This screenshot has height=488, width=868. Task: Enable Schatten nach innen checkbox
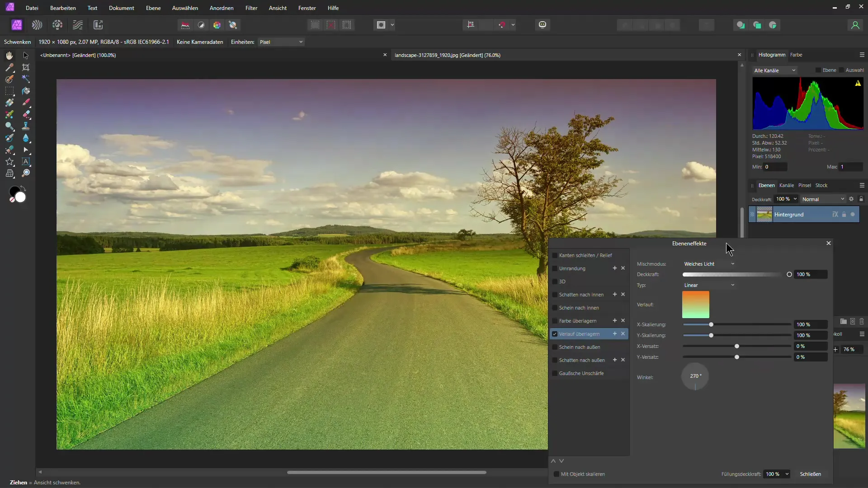point(555,295)
